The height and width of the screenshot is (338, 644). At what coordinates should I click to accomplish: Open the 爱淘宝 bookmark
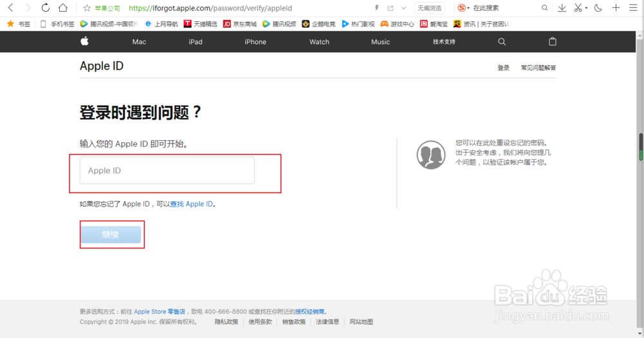[x=433, y=24]
